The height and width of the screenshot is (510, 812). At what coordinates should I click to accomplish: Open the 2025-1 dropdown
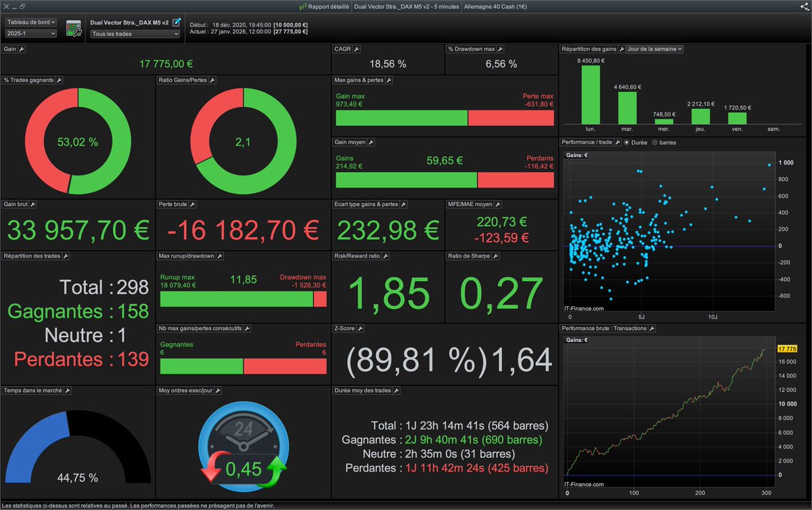pos(31,33)
